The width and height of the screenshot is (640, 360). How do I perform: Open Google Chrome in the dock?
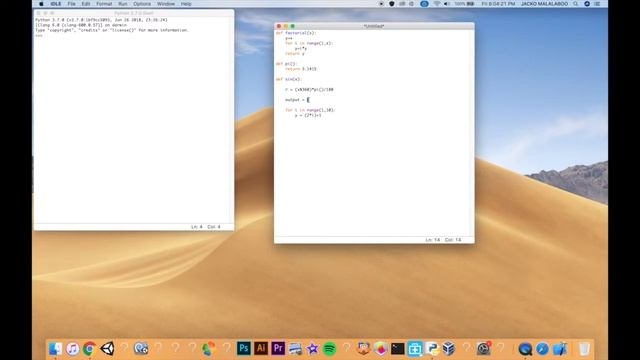[x=89, y=349]
